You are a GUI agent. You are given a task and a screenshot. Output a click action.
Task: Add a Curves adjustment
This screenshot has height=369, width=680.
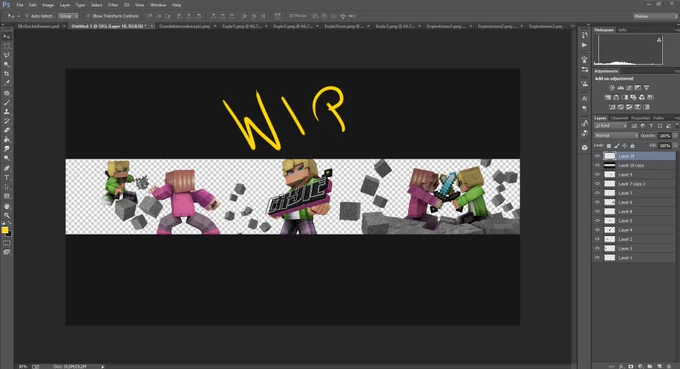pos(629,88)
